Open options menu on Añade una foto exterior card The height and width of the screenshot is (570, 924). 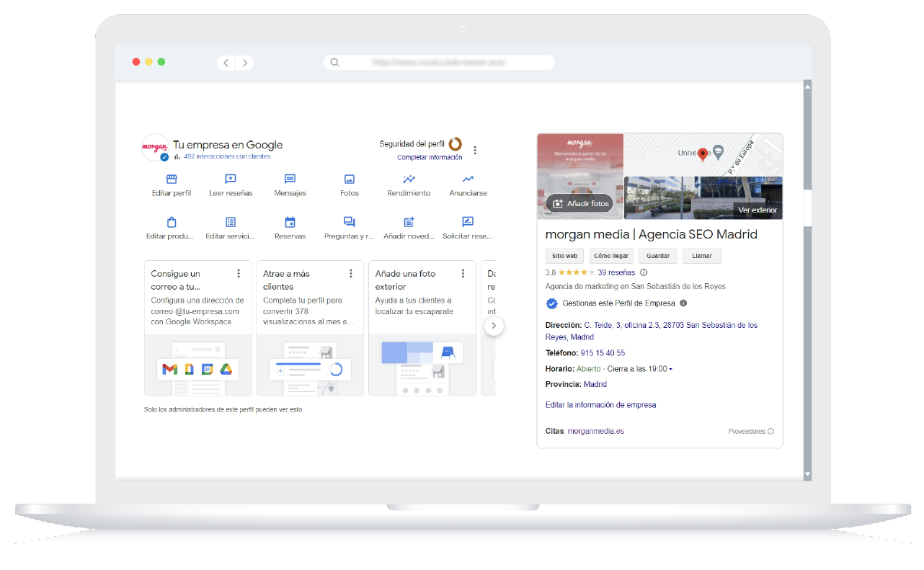coord(463,274)
